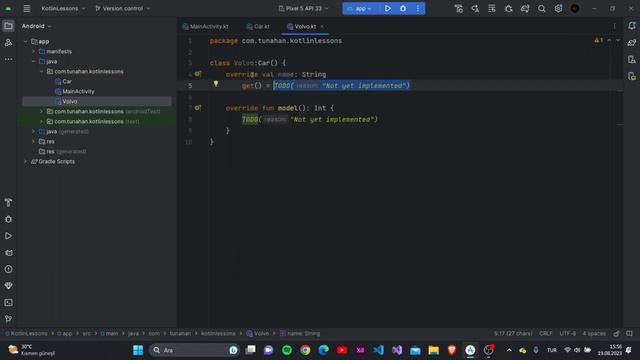
Task: Open the Notifications panel
Action: (x=632, y=26)
